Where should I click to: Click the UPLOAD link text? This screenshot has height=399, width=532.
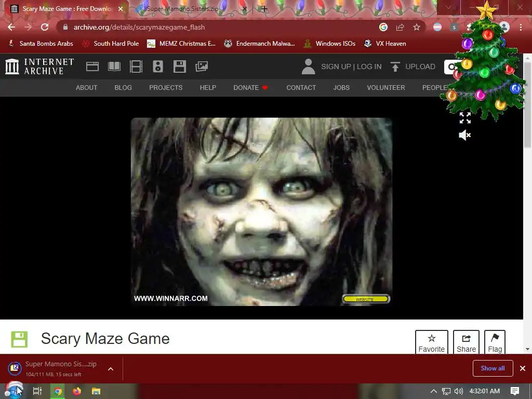coord(420,66)
